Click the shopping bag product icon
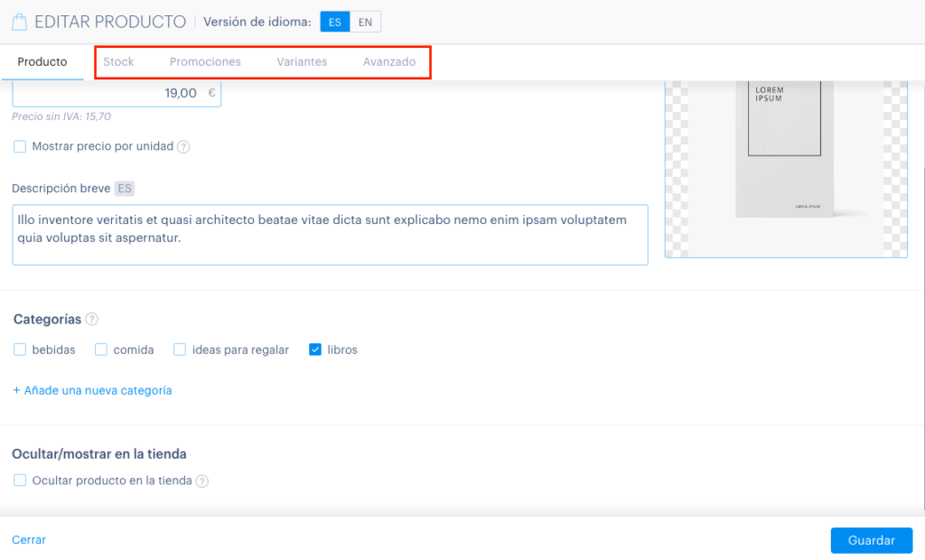The image size is (925, 560). tap(20, 22)
